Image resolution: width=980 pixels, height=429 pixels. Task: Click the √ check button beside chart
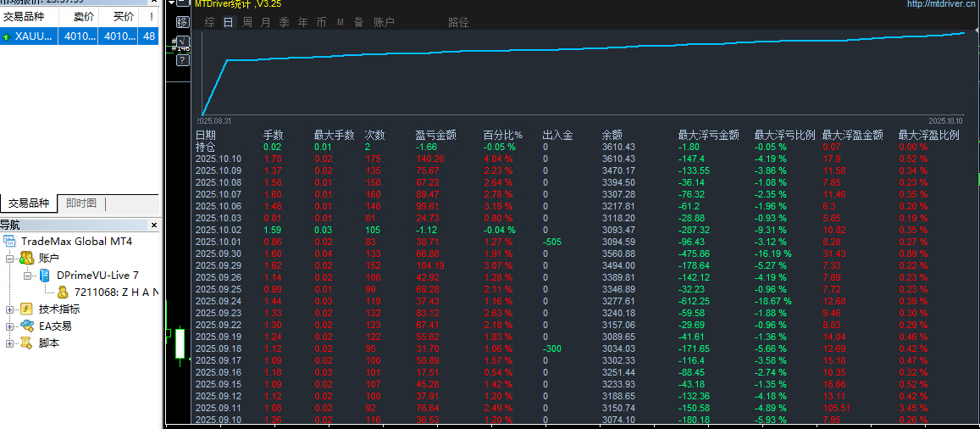coord(183,42)
